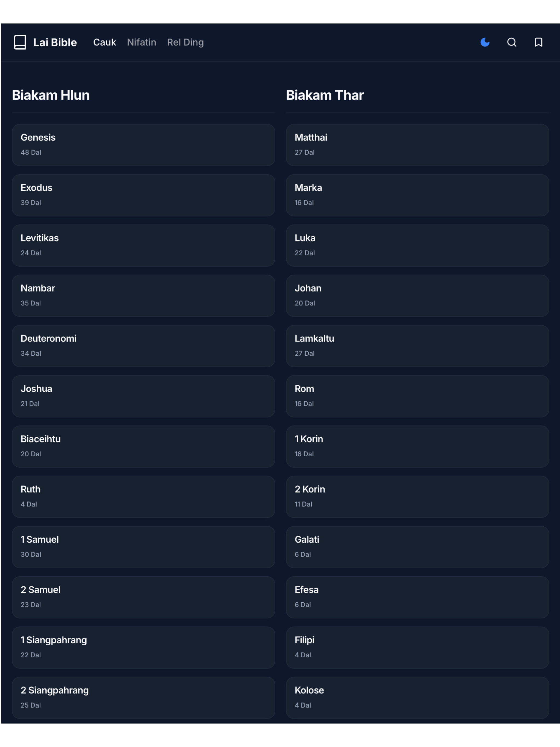Select the Galati book
This screenshot has width=560, height=747.
[x=418, y=547]
